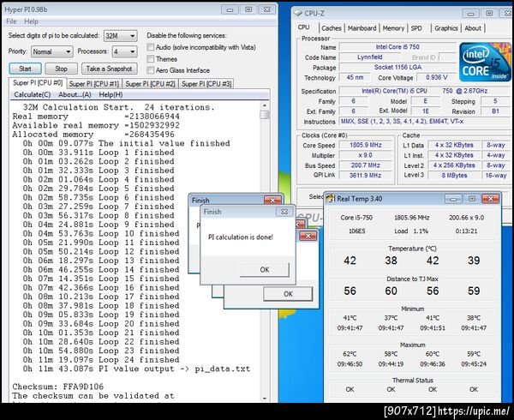The height and width of the screenshot is (420, 514).
Task: Close the rear Finish dialog
Action: (272, 200)
